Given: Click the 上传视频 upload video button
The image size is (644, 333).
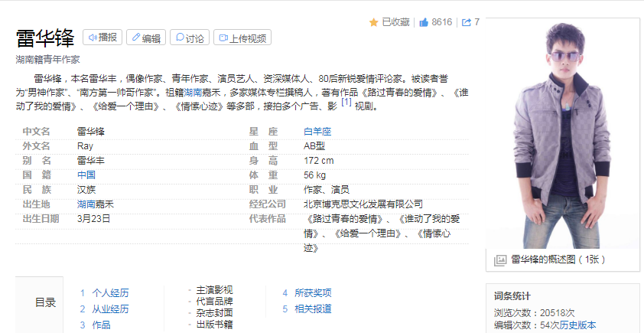Looking at the screenshot, I should [243, 38].
